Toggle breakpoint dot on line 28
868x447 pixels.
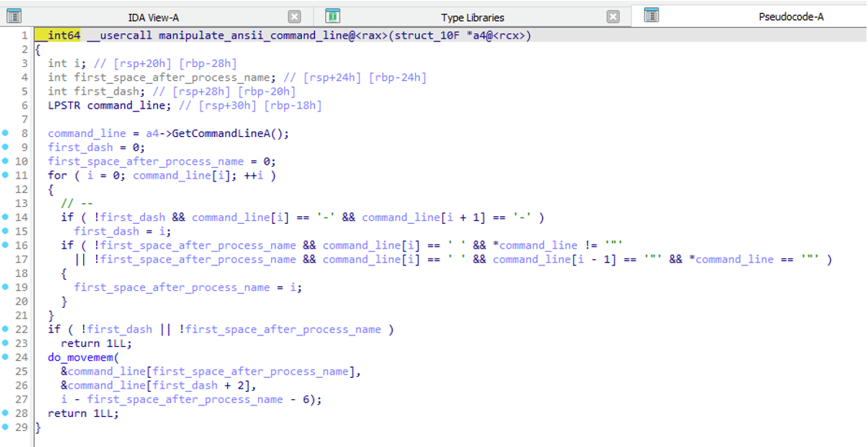click(5, 412)
